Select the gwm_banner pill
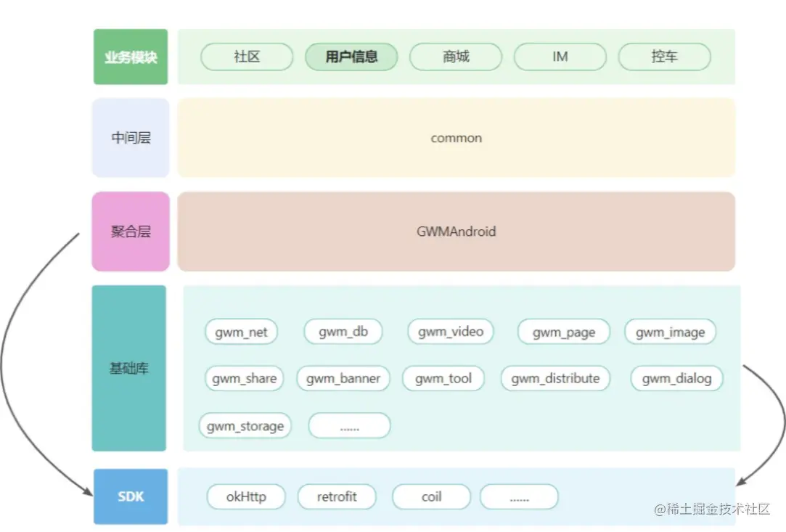Screen dimensions: 786x532 coord(343,378)
